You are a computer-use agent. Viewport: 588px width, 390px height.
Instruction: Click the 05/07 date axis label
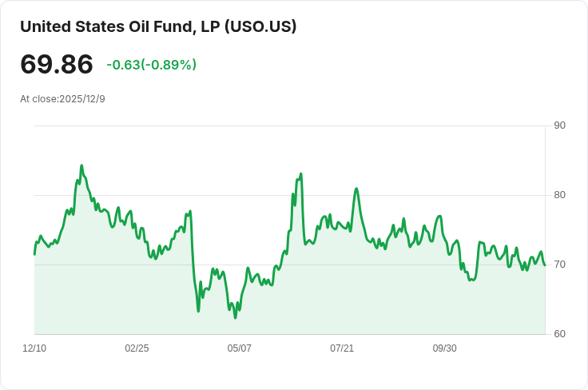click(x=240, y=348)
